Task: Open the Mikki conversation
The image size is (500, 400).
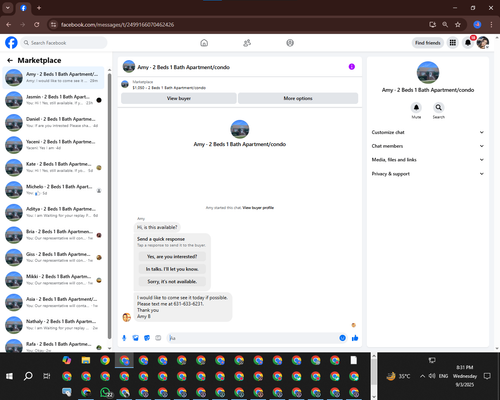Action: pyautogui.click(x=53, y=280)
